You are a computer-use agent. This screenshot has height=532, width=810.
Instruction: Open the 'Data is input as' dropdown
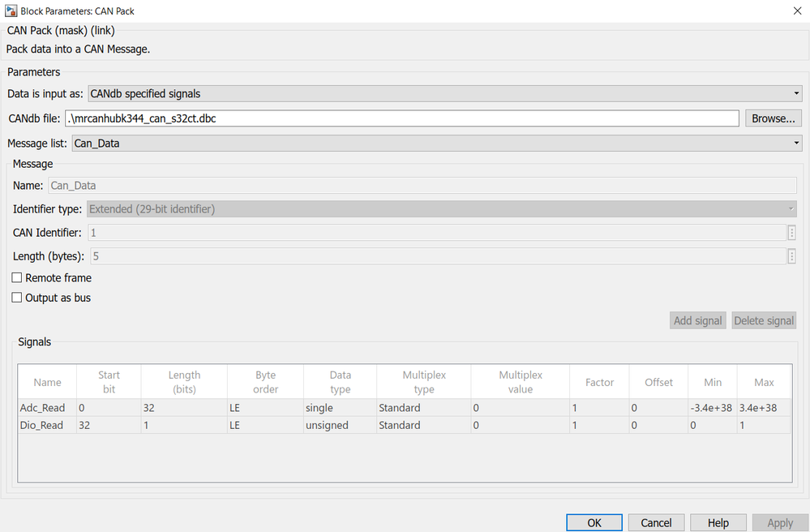coord(445,93)
